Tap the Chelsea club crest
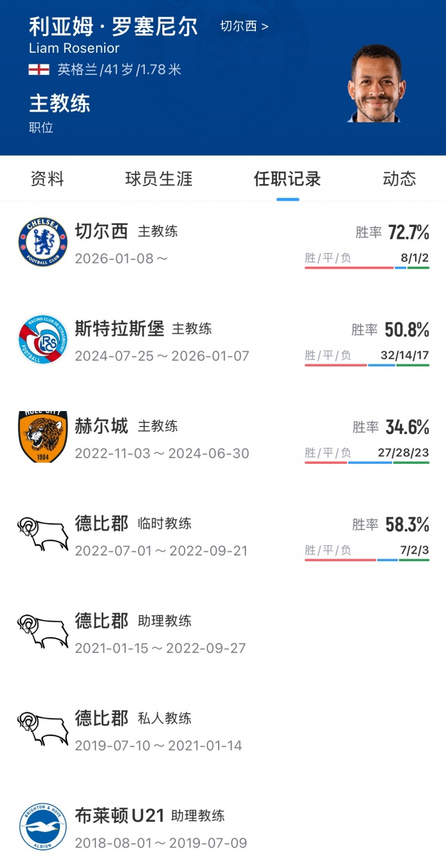The height and width of the screenshot is (868, 446). 43,242
